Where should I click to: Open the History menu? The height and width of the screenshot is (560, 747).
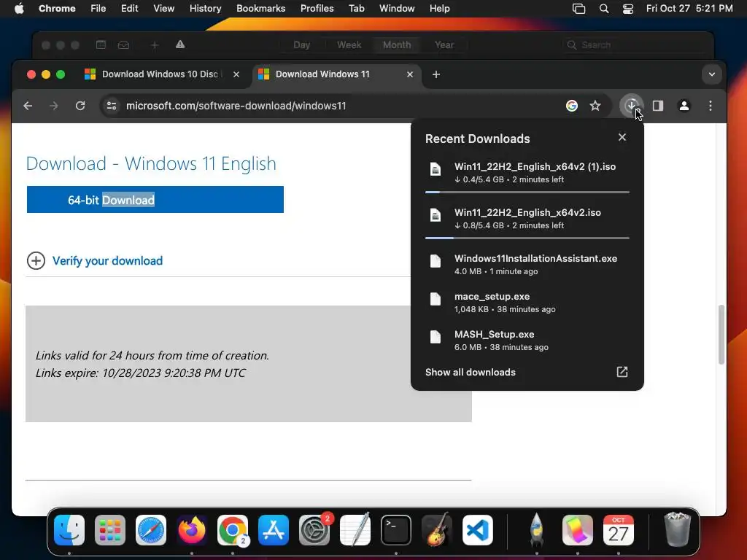click(x=205, y=8)
